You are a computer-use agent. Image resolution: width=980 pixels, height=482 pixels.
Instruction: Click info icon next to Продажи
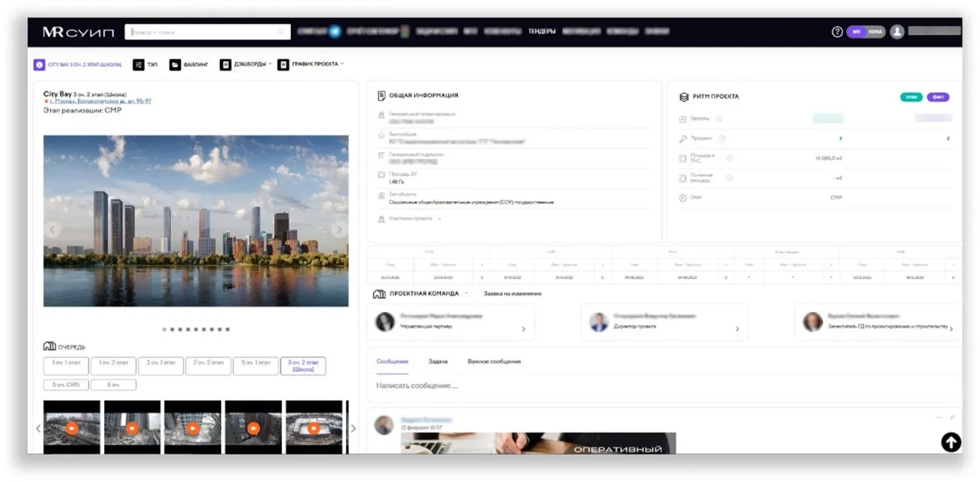(722, 138)
